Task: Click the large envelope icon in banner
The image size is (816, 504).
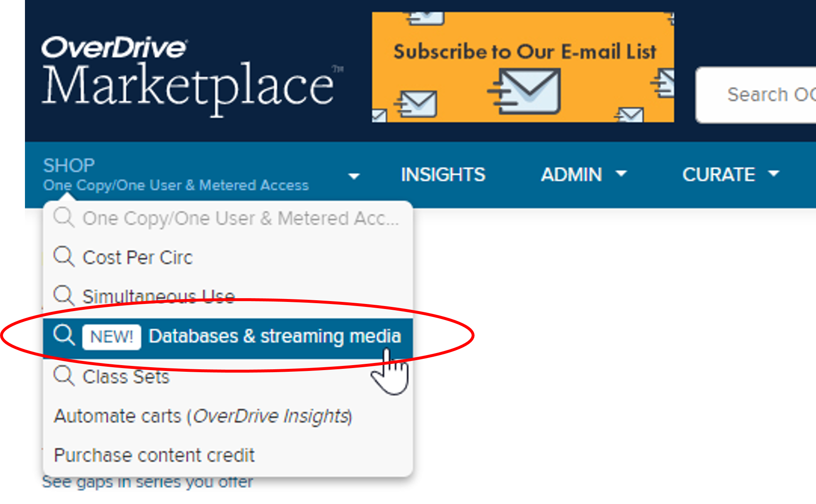Action: point(525,91)
